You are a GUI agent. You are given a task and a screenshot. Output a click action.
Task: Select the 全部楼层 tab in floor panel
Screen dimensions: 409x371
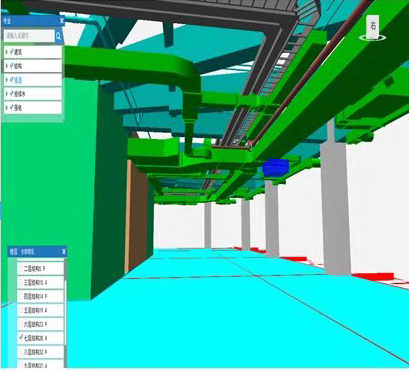27,252
